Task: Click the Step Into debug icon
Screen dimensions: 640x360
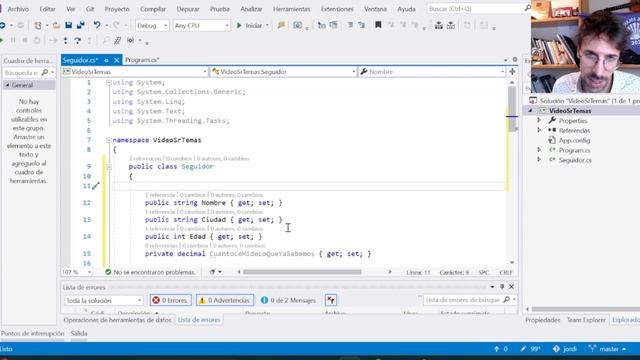Action: tap(65, 40)
